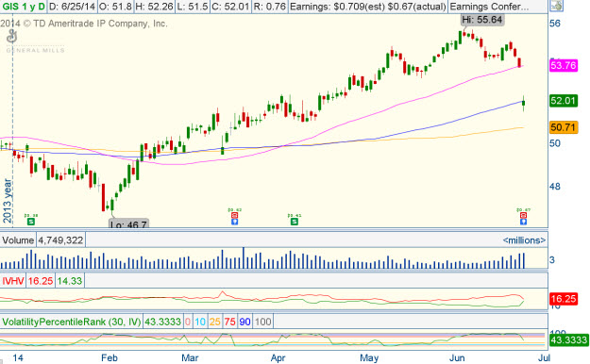Click the red level label 75
Viewport: 590px width, 364px height.
(229, 322)
